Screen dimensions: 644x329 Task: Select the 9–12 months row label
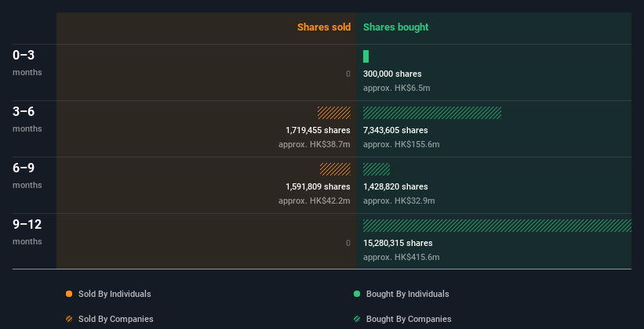27,232
